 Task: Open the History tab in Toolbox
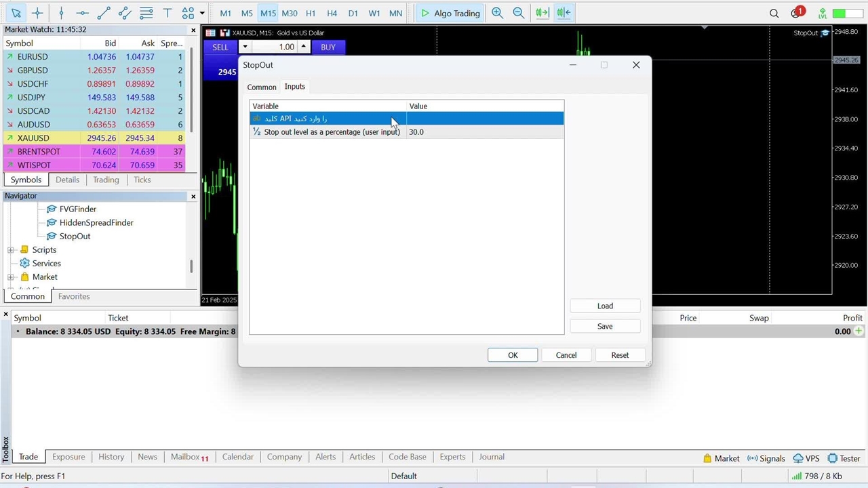click(111, 457)
